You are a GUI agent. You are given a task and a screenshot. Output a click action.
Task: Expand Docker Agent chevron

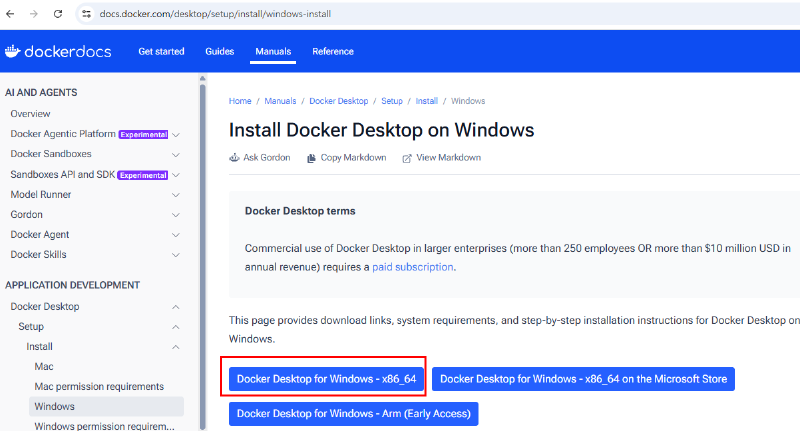(x=176, y=235)
